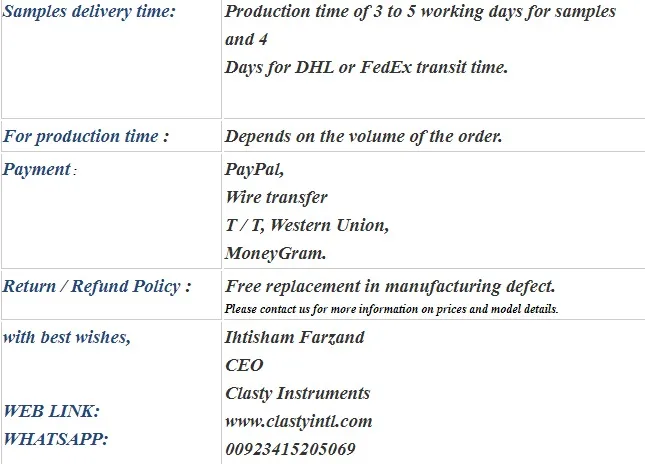
Task: Click 'Depends on the volume of the order.'
Action: (x=364, y=136)
